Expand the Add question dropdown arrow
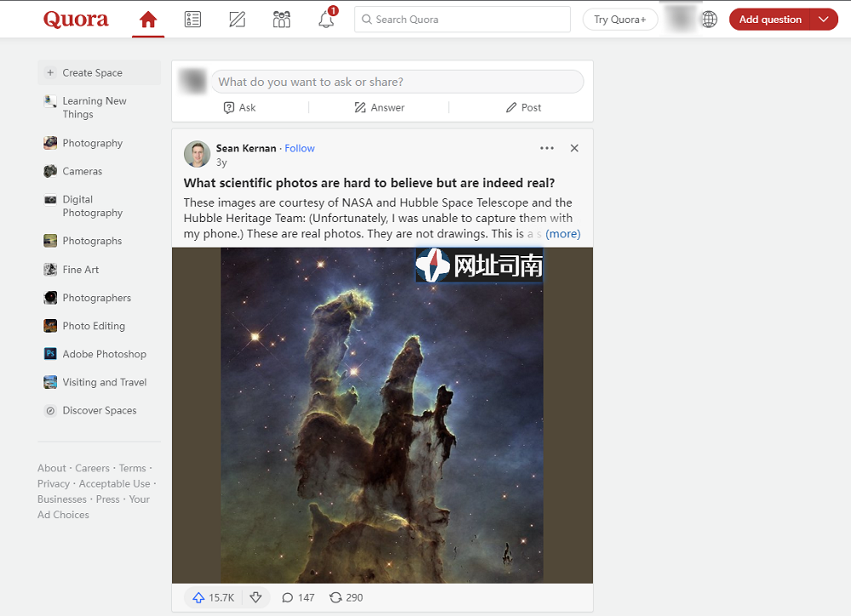 (824, 20)
